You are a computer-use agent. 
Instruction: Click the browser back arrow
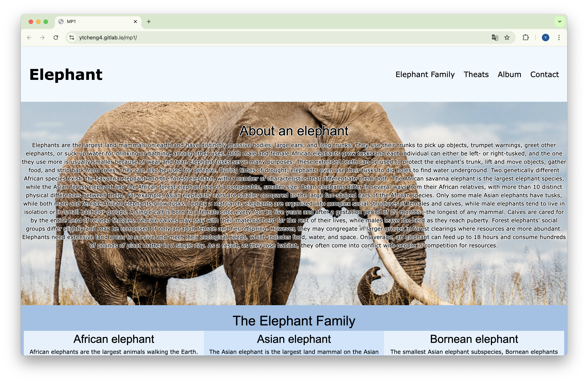29,38
